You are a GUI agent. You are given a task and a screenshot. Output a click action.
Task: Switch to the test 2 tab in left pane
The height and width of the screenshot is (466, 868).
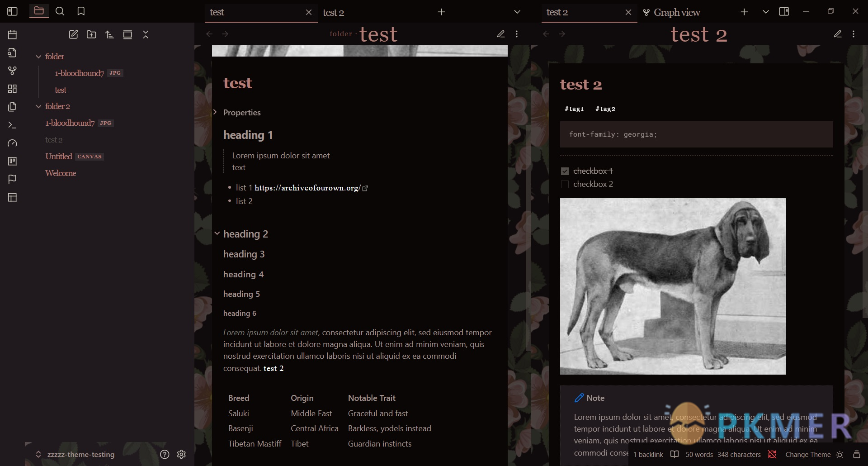click(x=334, y=12)
